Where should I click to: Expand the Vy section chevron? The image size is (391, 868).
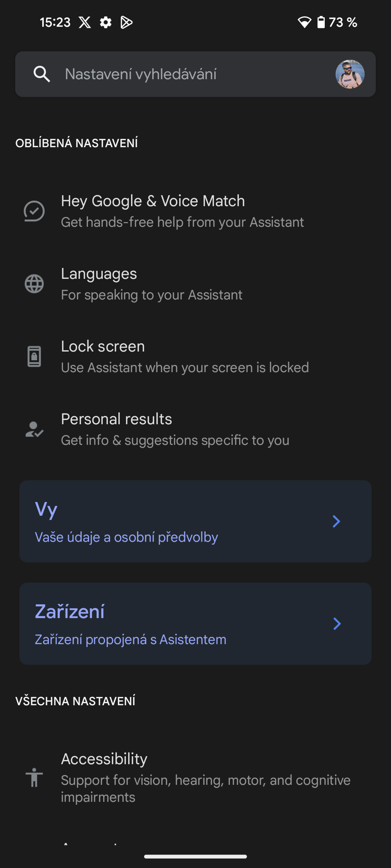tap(336, 521)
